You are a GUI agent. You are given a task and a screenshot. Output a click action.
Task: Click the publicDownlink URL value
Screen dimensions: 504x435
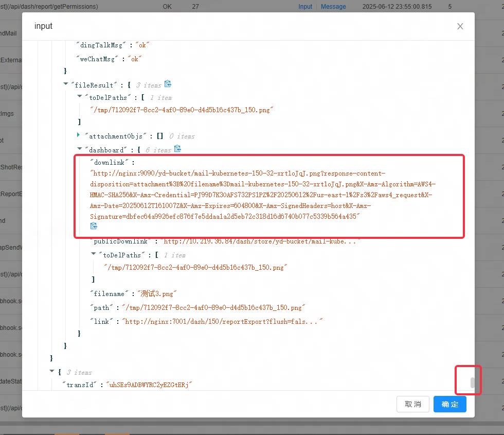(x=260, y=241)
